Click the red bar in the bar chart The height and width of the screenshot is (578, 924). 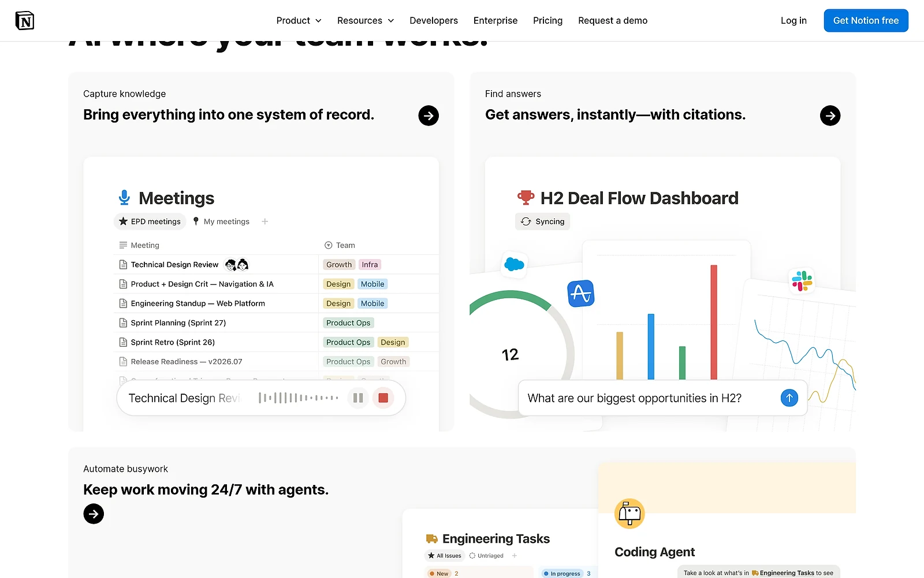tap(714, 322)
